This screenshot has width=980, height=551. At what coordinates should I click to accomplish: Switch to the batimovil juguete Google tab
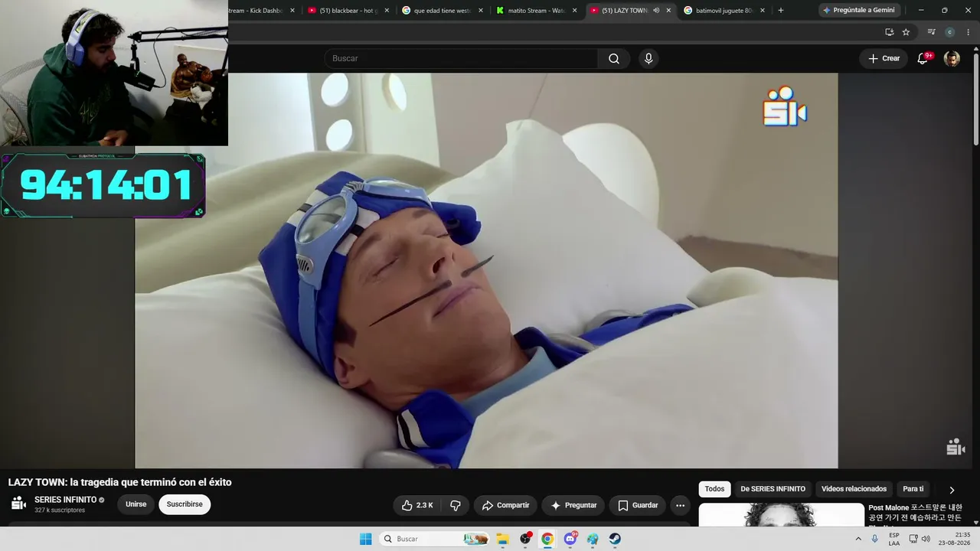tap(724, 11)
